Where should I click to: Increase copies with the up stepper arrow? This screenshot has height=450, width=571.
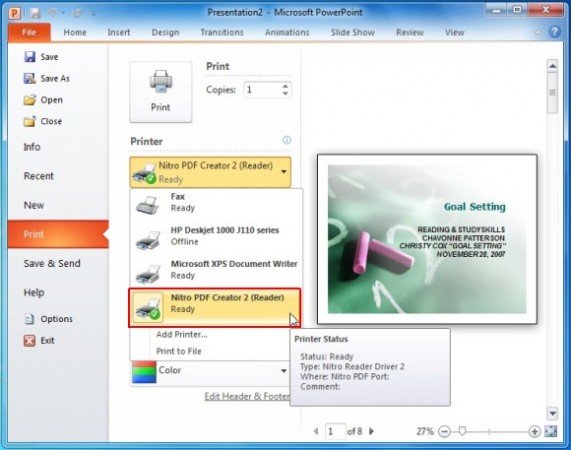[285, 86]
